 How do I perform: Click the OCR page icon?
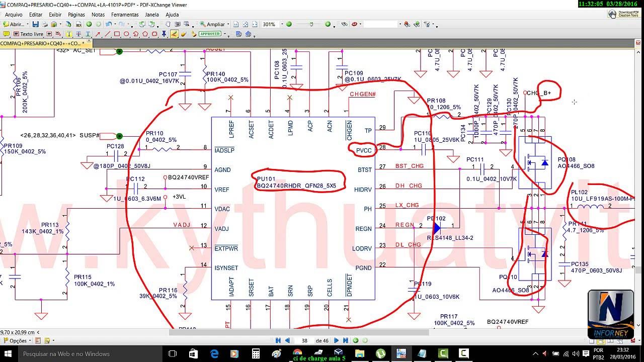(79, 24)
